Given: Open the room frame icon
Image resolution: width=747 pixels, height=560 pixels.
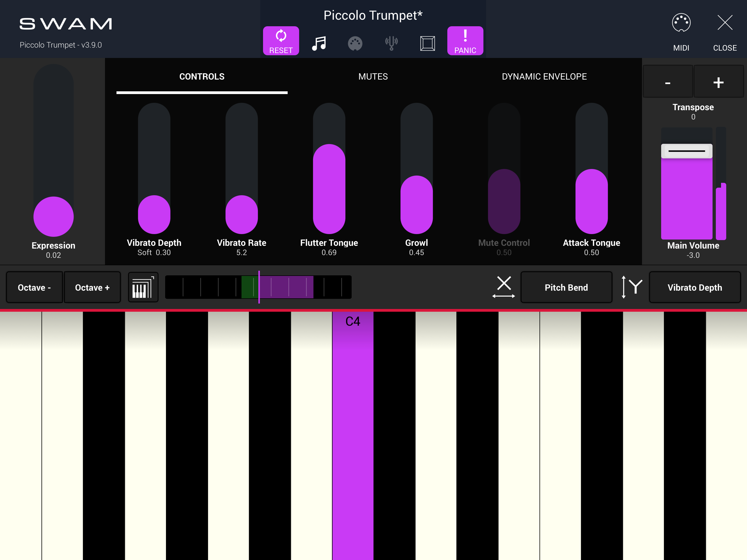Looking at the screenshot, I should (x=428, y=43).
